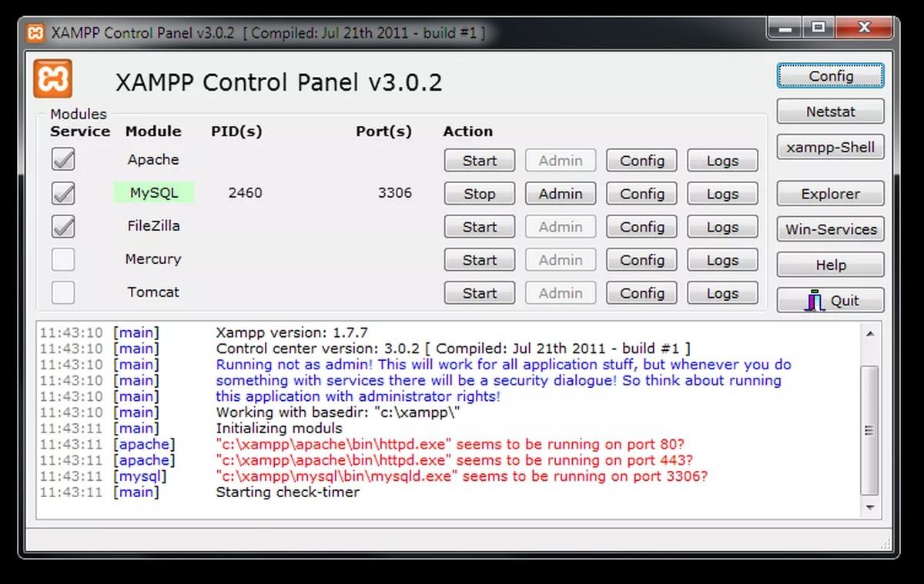
Task: Select the highlighted MySQL module label
Action: [x=153, y=192]
